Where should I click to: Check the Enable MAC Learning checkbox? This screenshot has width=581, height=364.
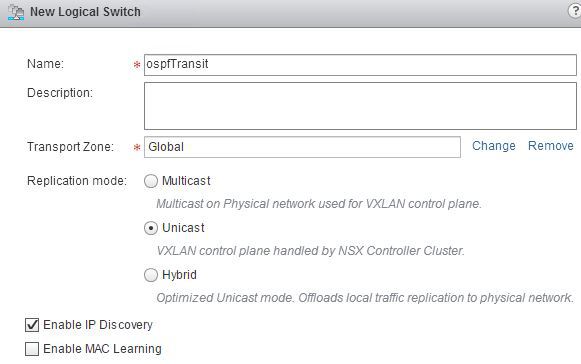32,349
